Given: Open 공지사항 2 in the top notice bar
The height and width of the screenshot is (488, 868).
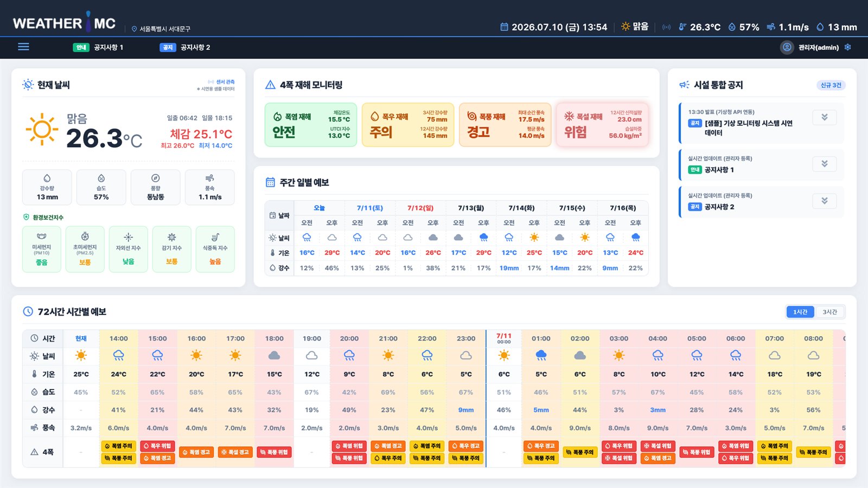Looking at the screenshot, I should [x=185, y=47].
